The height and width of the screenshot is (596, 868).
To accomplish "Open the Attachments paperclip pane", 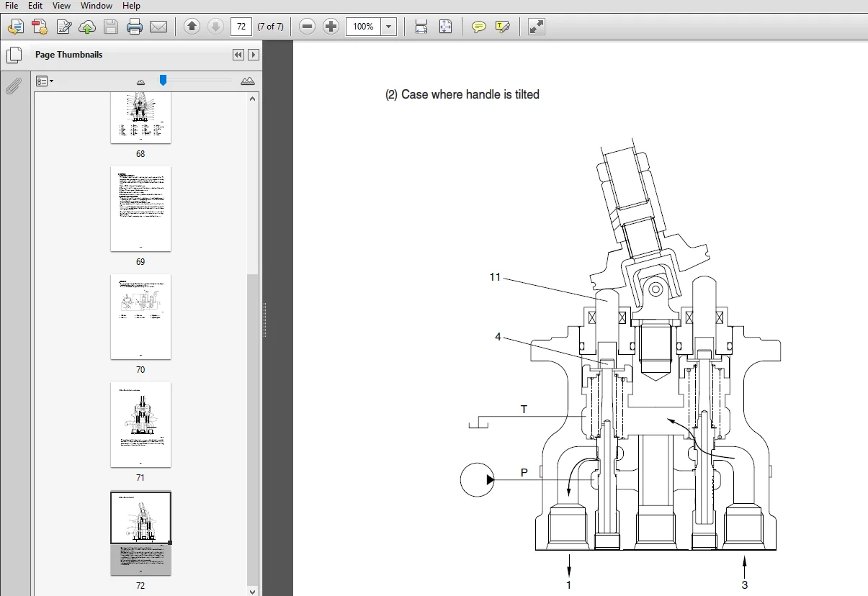I will (x=13, y=86).
